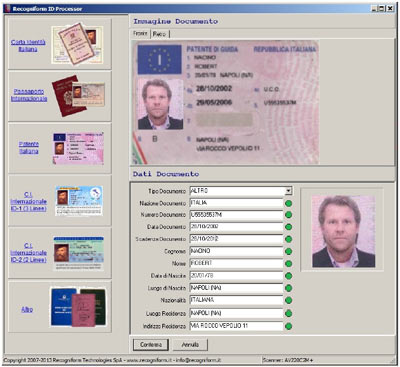400x367 pixels.
Task: Click the pink Italian driving licence thumbnail
Action: [x=78, y=148]
